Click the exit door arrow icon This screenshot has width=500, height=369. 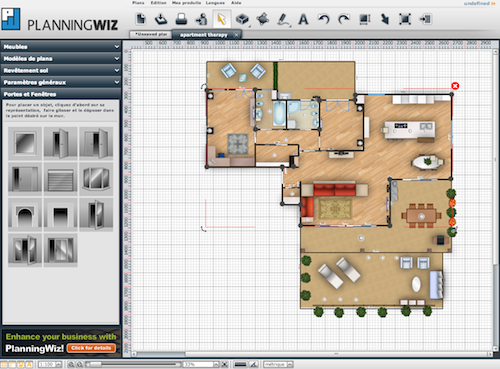click(425, 19)
